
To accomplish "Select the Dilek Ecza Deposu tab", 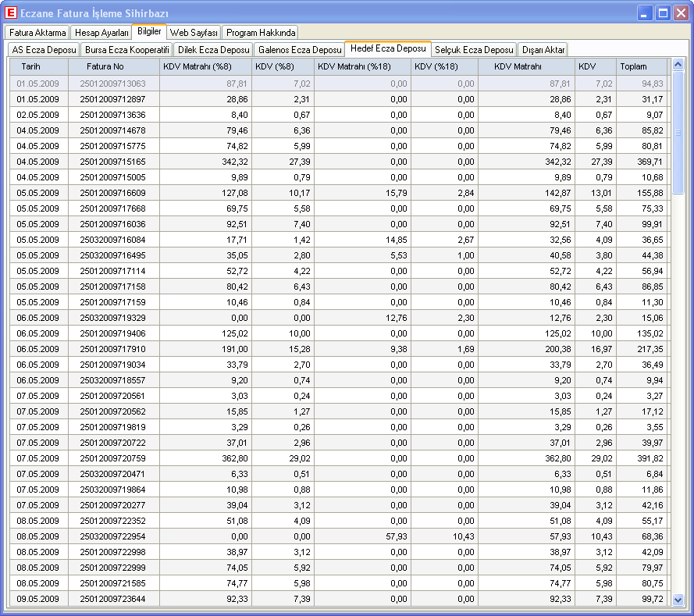I will pyautogui.click(x=214, y=50).
